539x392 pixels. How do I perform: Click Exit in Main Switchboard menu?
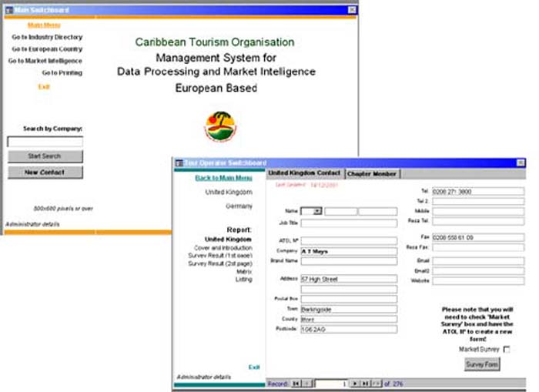(44, 87)
